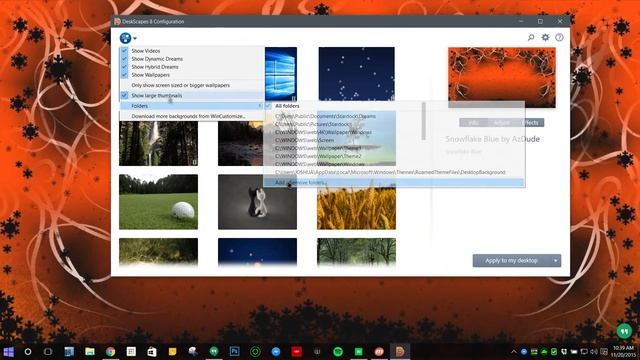Select the golf ball thumbnail
Image resolution: width=640 pixels, height=360 pixels.
coord(158,202)
